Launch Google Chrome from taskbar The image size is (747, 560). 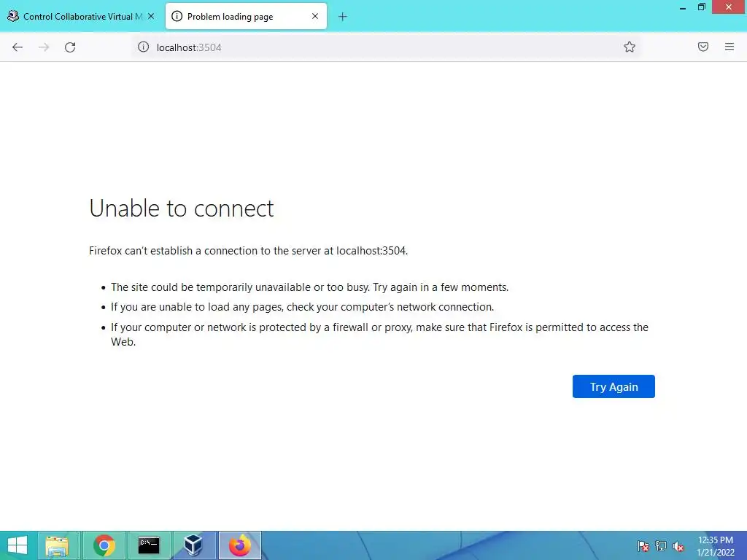[104, 545]
